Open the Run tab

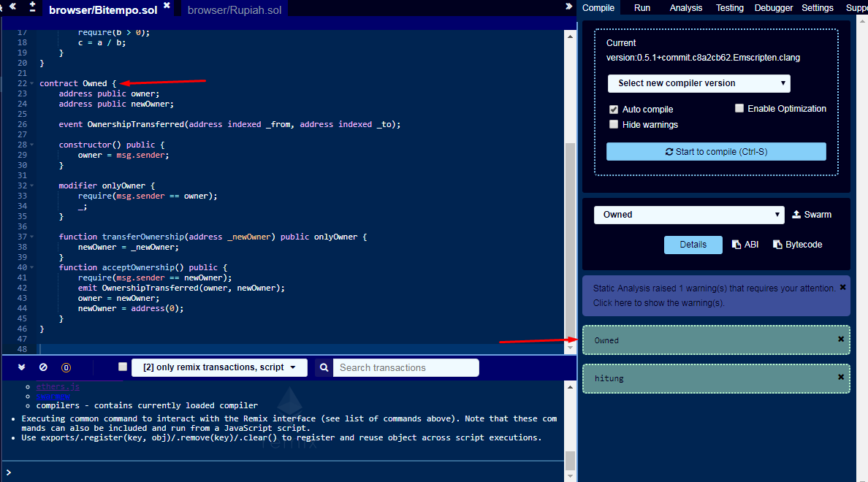(642, 8)
